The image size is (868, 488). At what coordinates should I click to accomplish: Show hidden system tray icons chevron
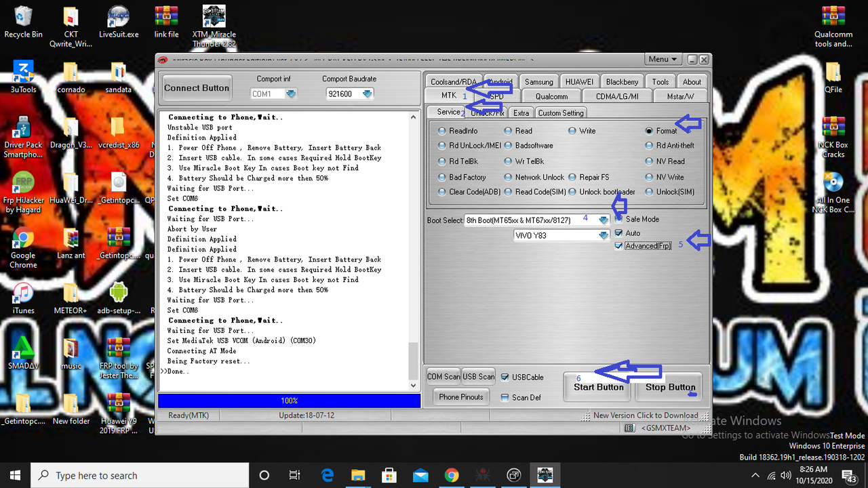756,474
